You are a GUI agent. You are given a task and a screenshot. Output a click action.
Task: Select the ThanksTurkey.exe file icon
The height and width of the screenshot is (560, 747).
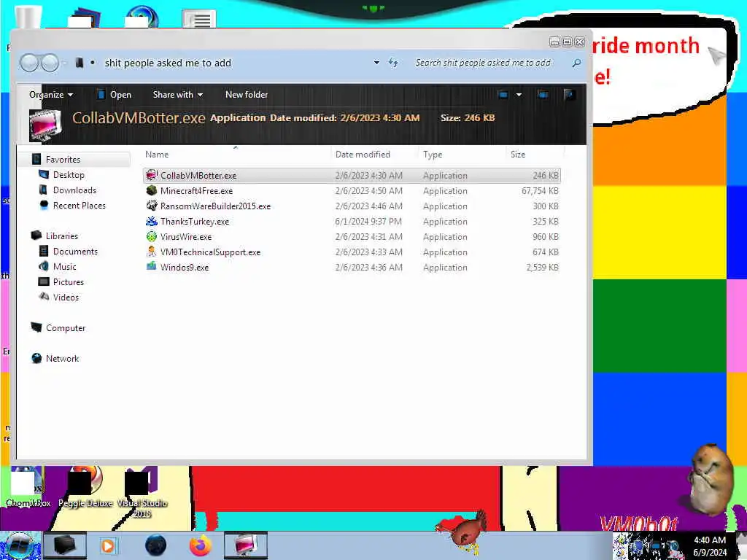click(152, 221)
